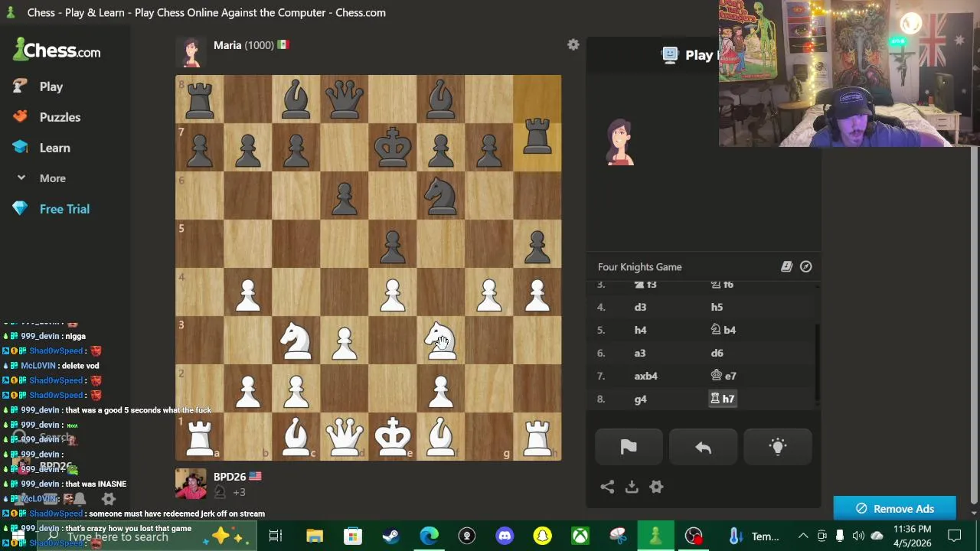
Task: Click the webcam overlay in top-right corner
Action: pyautogui.click(x=849, y=73)
